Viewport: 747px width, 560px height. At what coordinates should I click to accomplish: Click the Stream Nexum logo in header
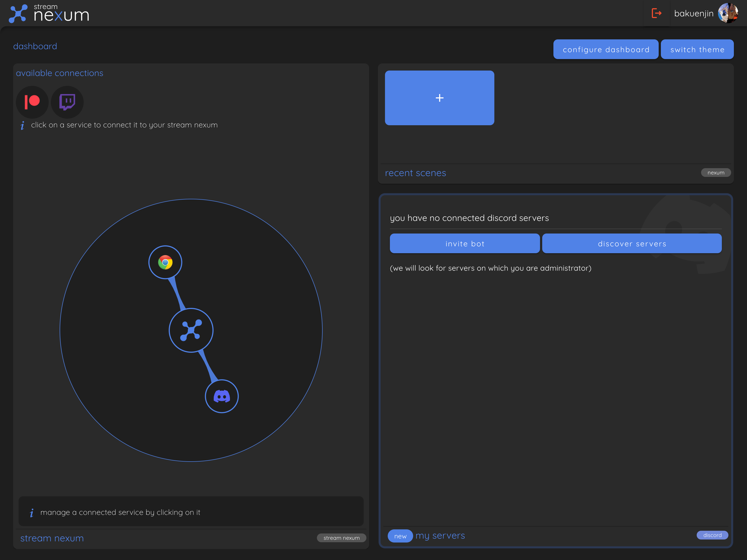coord(49,13)
